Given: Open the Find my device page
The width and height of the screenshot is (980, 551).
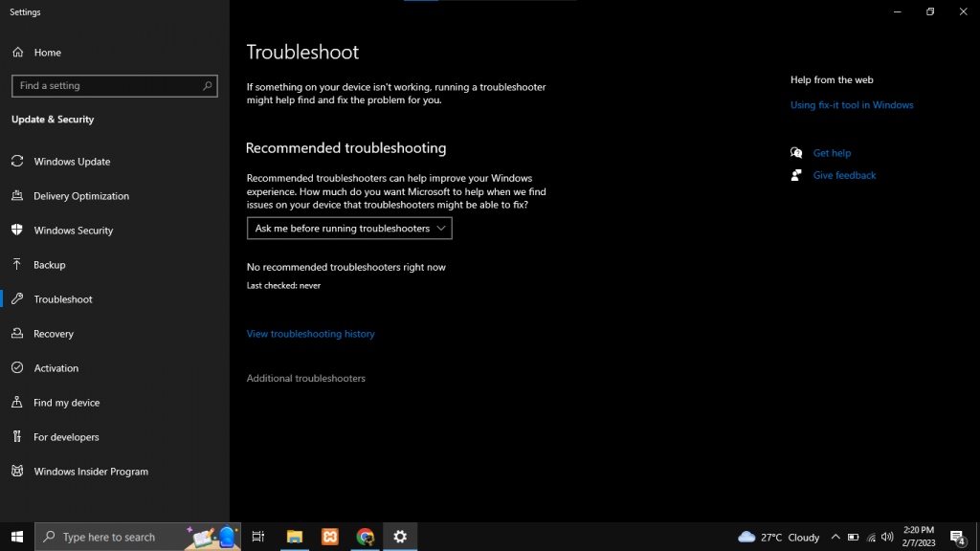Looking at the screenshot, I should coord(66,403).
